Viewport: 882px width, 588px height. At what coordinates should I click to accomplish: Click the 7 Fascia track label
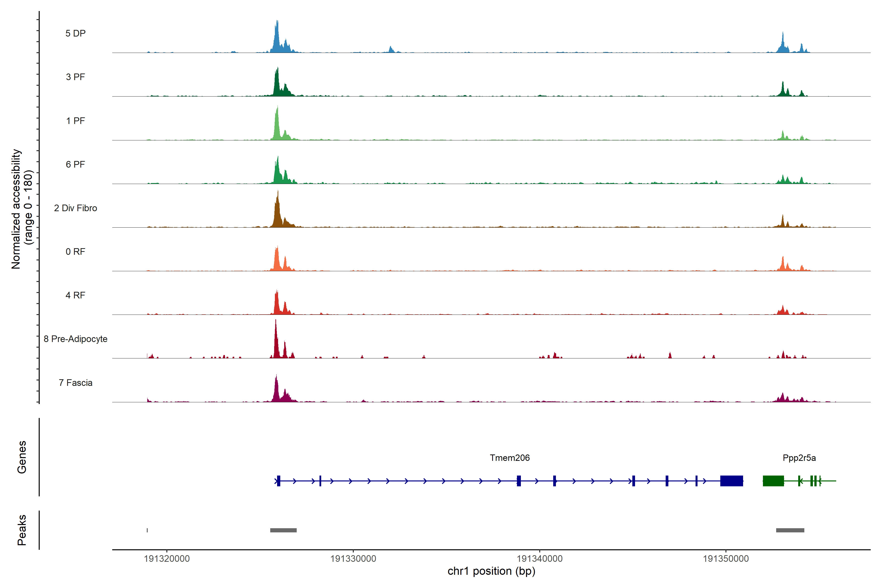(x=75, y=382)
